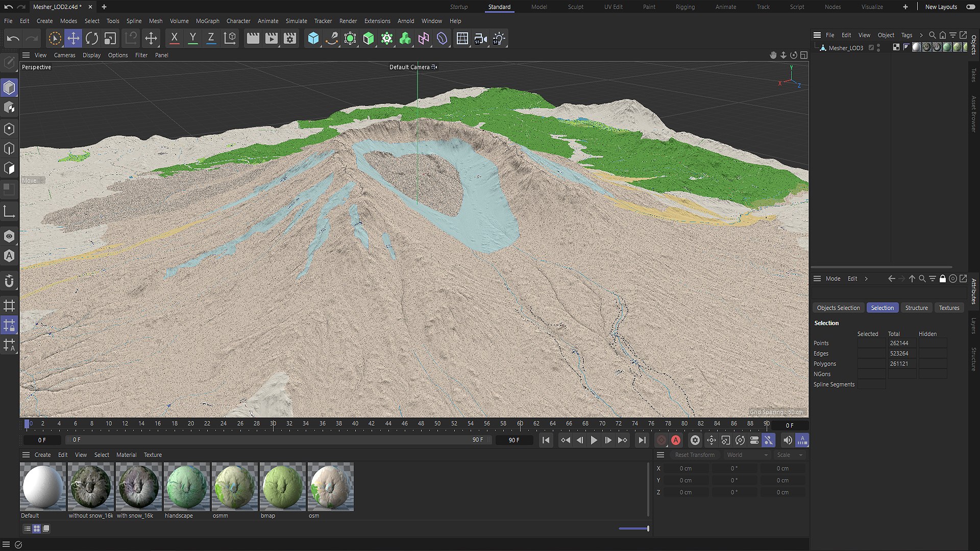
Task: Select the Mesher_LOD3 object in list
Action: tap(846, 48)
